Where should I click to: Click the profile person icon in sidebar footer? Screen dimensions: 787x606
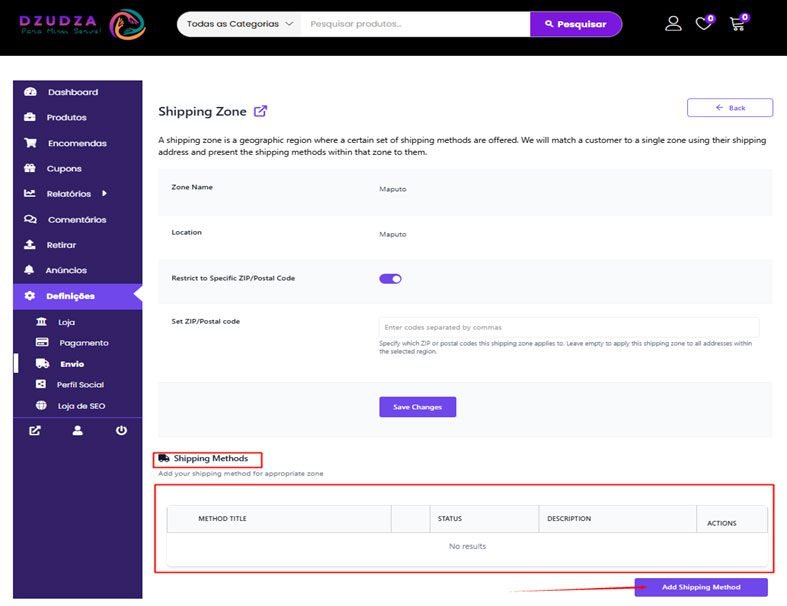tap(77, 430)
